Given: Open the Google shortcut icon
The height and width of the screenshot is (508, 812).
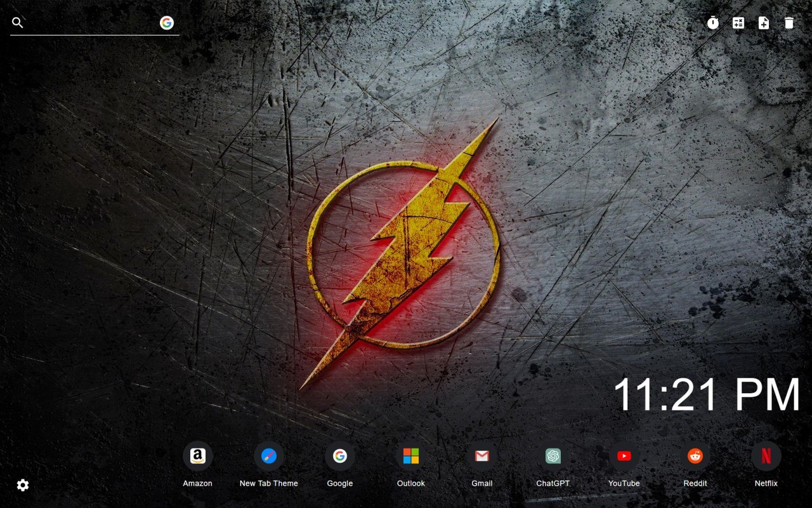Looking at the screenshot, I should 340,456.
